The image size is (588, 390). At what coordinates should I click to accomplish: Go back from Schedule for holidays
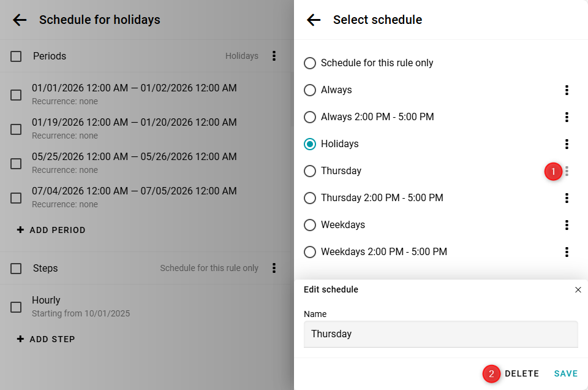point(20,20)
